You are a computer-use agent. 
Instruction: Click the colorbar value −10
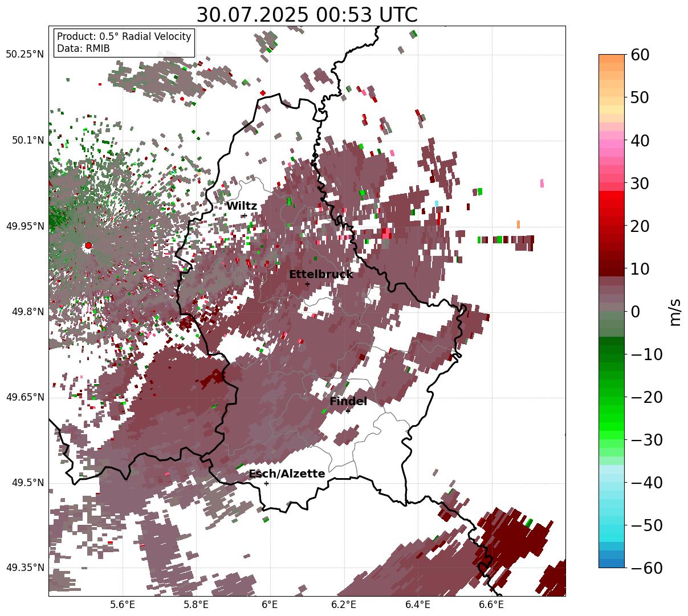(646, 354)
